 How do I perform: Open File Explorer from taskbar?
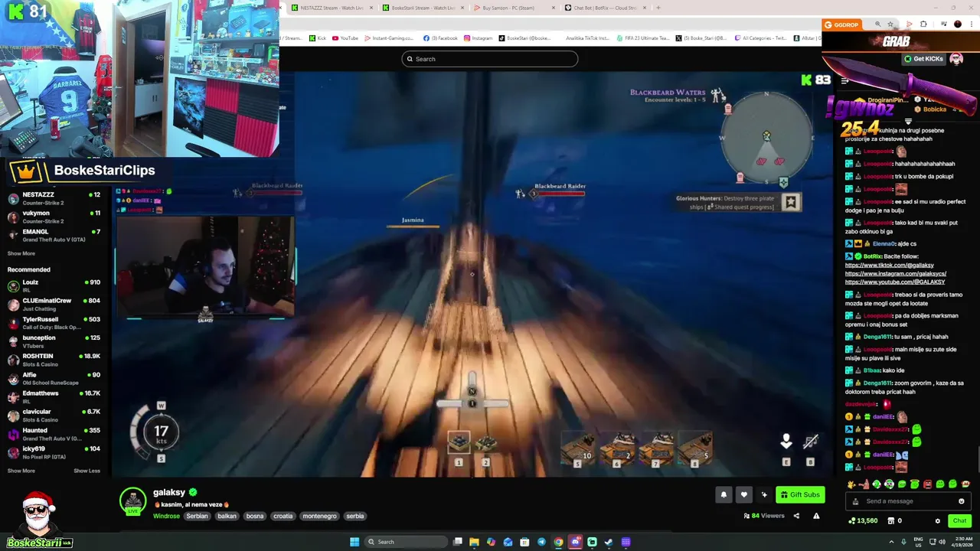click(474, 542)
